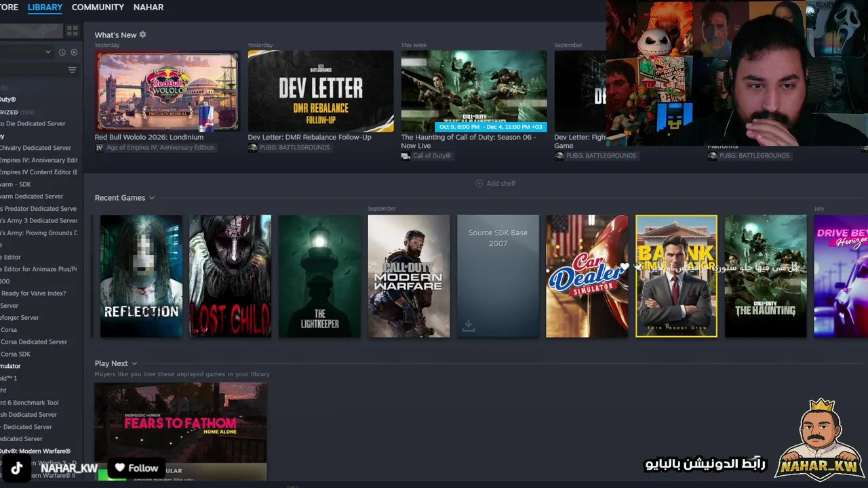Select Call of Duty The Haunting cover
Viewport: 868px width, 488px height.
766,276
